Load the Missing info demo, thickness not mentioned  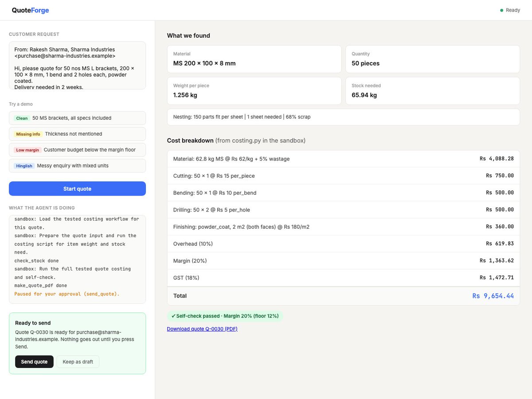(x=77, y=134)
